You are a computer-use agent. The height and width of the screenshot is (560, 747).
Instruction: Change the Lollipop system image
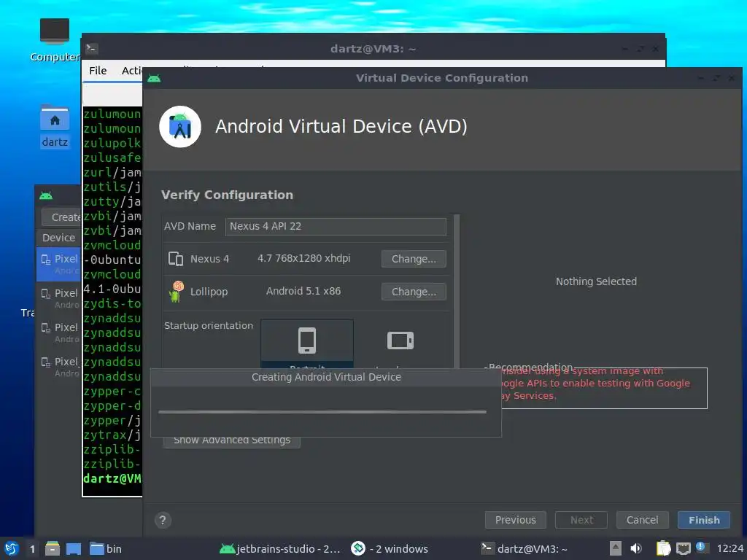tap(414, 292)
